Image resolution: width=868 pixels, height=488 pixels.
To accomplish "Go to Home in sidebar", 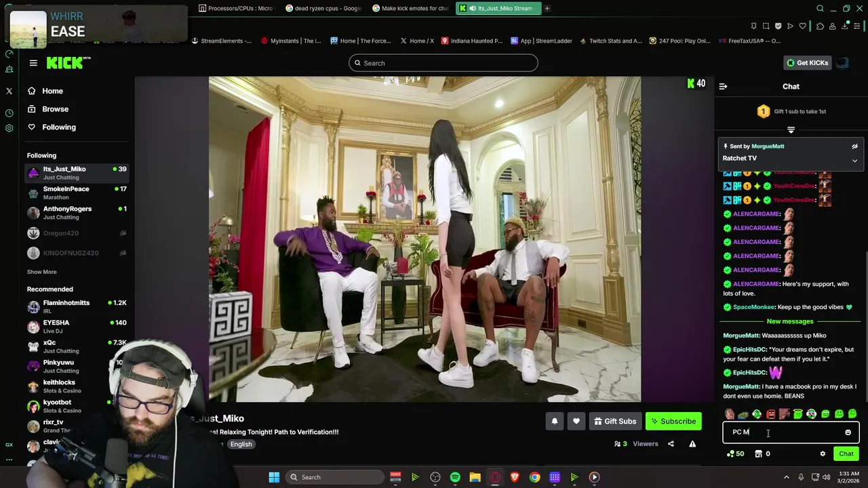I will (x=52, y=91).
